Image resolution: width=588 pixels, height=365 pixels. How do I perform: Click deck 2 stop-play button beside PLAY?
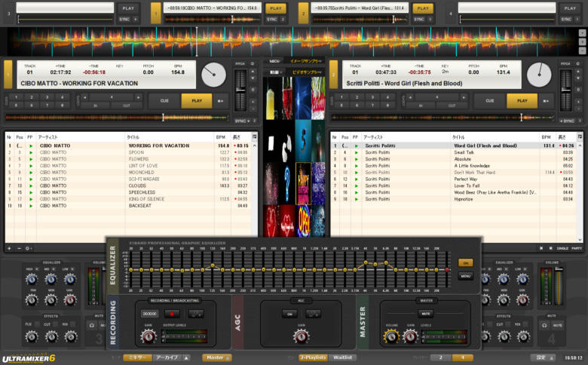click(546, 101)
